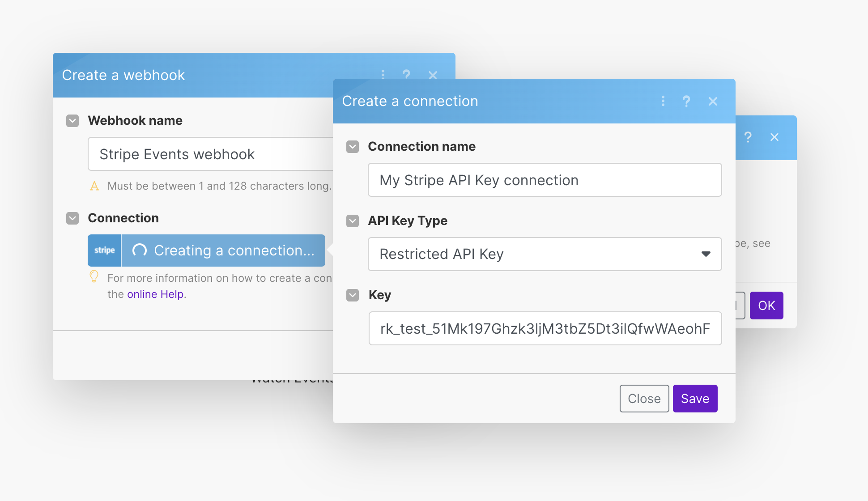This screenshot has width=868, height=501.
Task: Edit the My Stripe API Key connection field
Action: point(545,180)
